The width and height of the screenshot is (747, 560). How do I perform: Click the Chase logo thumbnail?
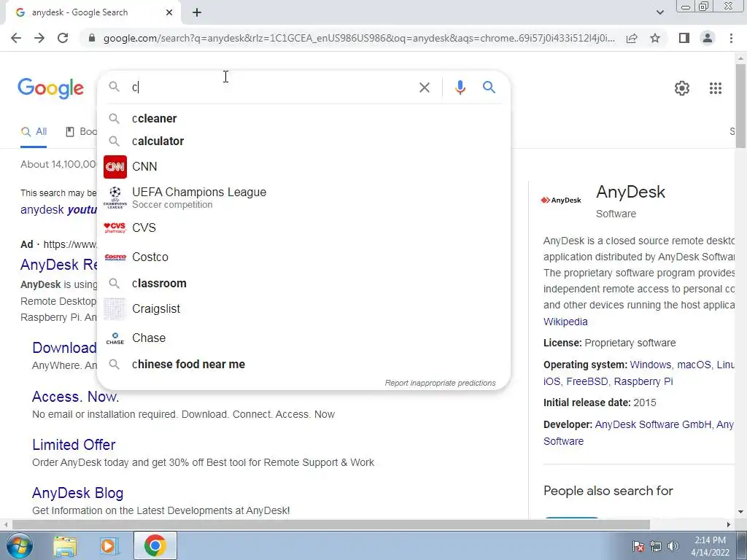pyautogui.click(x=115, y=338)
